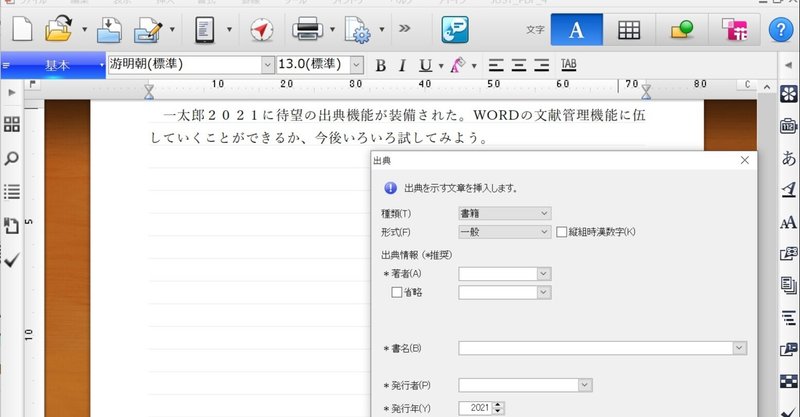Open help with question mark icon
Viewport: 800px width, 417px height.
coord(781,30)
